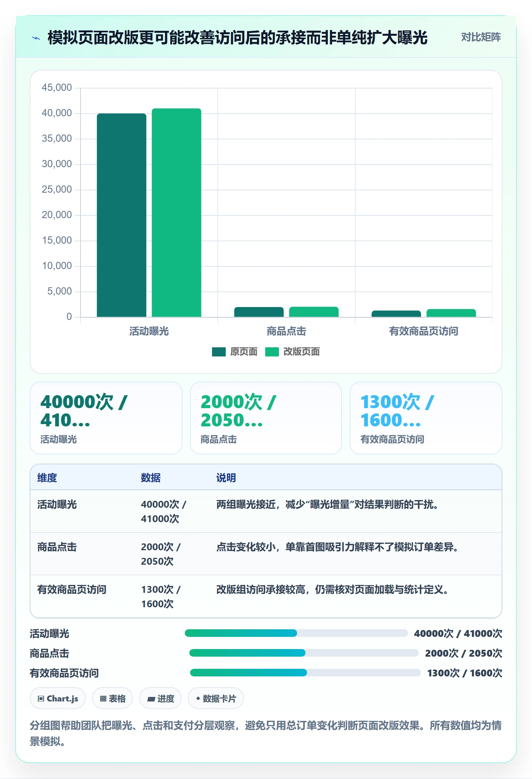Open the stat card showing 40000次 / 410...

click(x=106, y=418)
